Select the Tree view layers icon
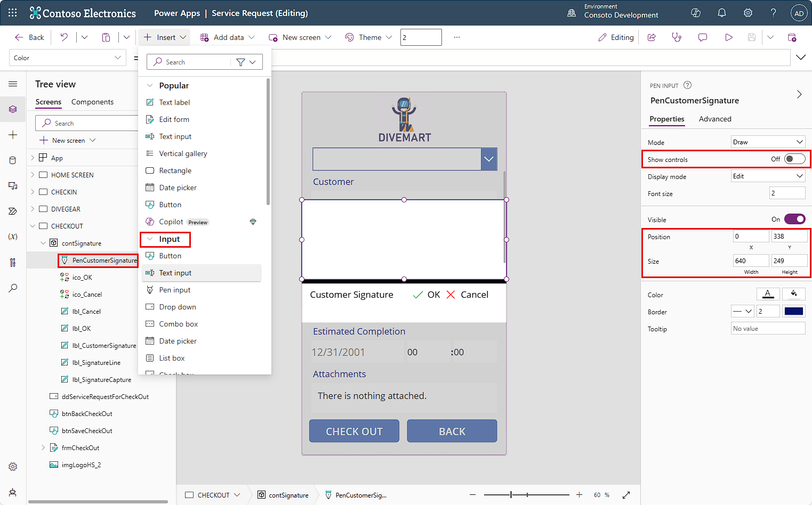The image size is (812, 505). (13, 109)
